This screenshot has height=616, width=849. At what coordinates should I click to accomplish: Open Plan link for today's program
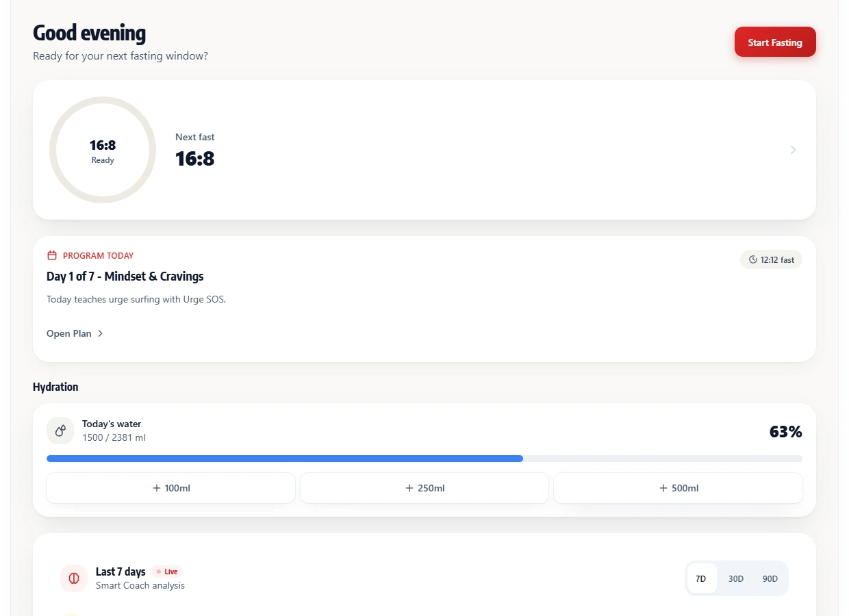pos(75,333)
